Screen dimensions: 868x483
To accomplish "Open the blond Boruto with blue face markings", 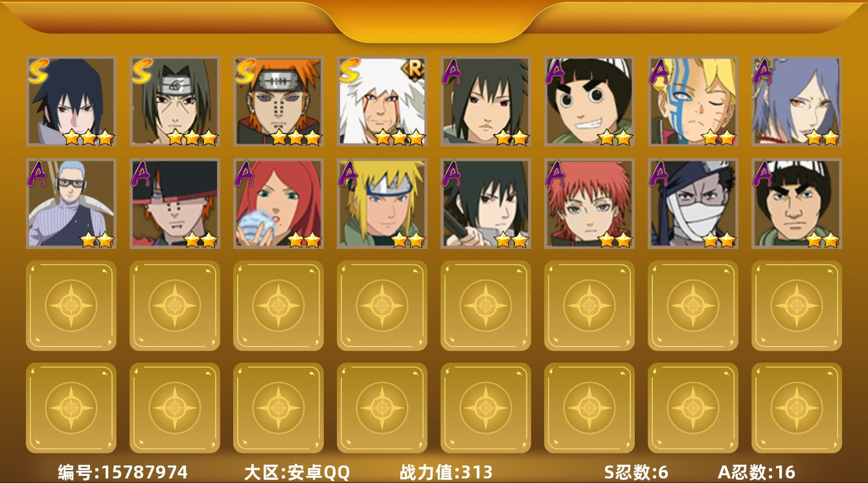I will [693, 101].
